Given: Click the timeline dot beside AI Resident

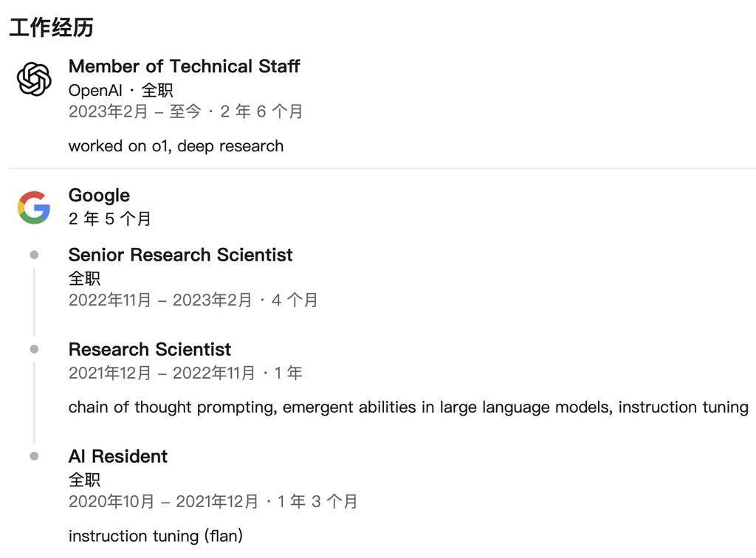Looking at the screenshot, I should tap(34, 456).
